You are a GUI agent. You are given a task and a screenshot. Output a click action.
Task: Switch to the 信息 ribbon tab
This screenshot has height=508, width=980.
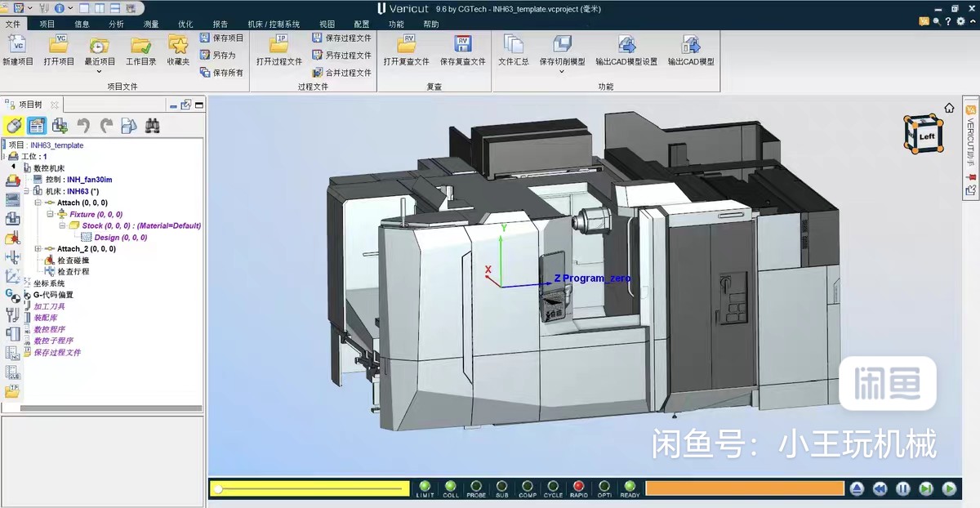click(82, 25)
